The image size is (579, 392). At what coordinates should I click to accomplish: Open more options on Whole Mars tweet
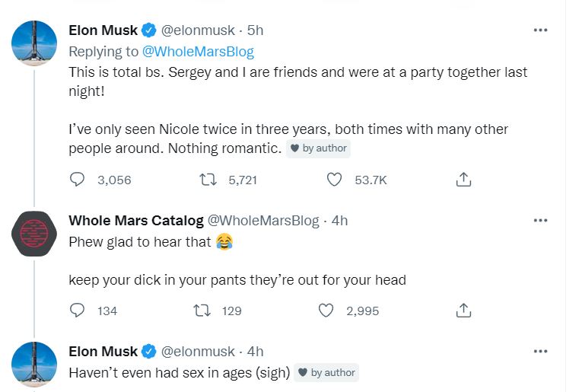(x=540, y=221)
